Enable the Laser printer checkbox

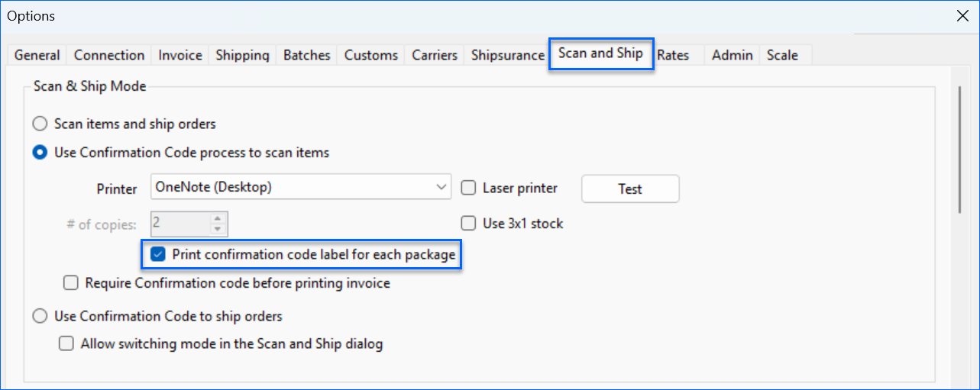[469, 188]
